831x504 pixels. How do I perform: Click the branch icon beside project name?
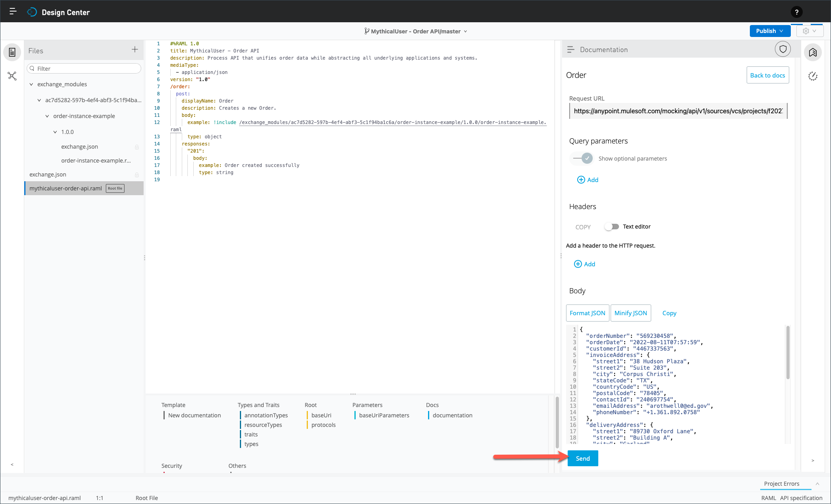coord(367,31)
